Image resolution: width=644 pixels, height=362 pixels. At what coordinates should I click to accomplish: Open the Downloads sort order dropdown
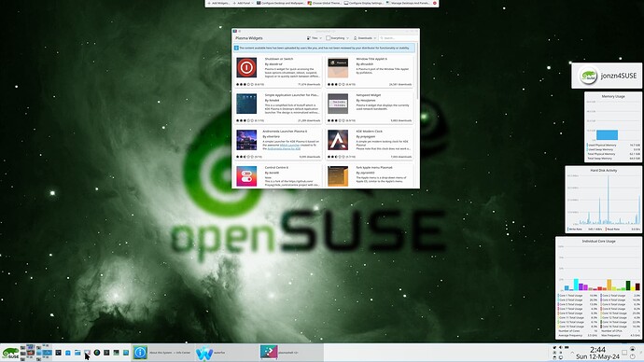(x=365, y=38)
